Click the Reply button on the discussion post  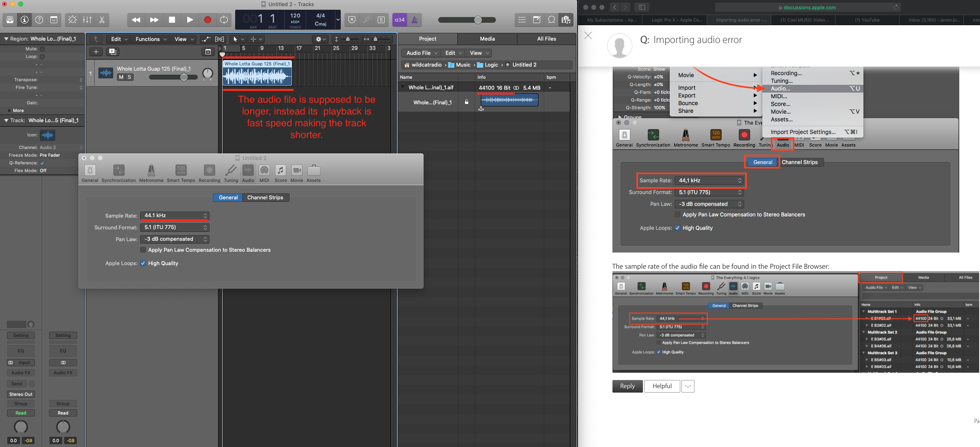[627, 386]
